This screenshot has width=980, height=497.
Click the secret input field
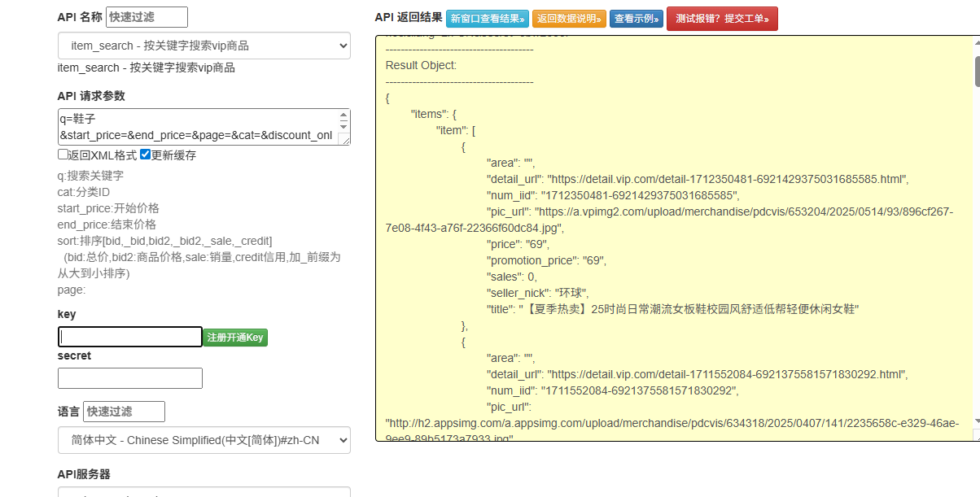coord(129,378)
